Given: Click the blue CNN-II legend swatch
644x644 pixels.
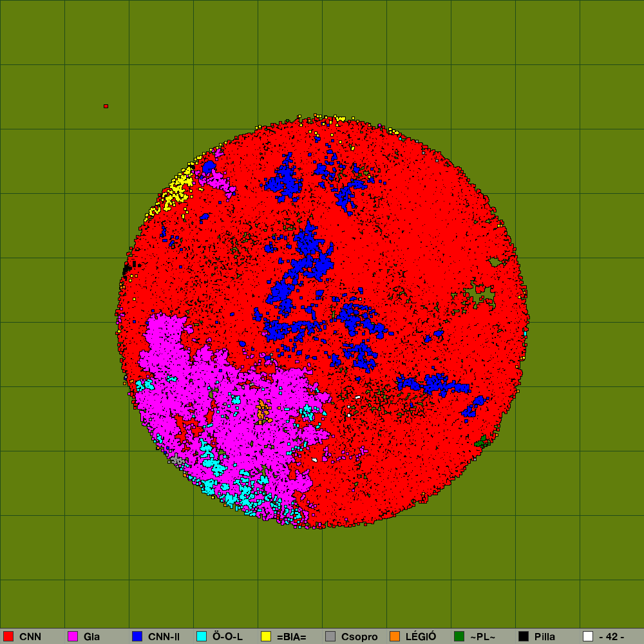Looking at the screenshot, I should (x=137, y=636).
